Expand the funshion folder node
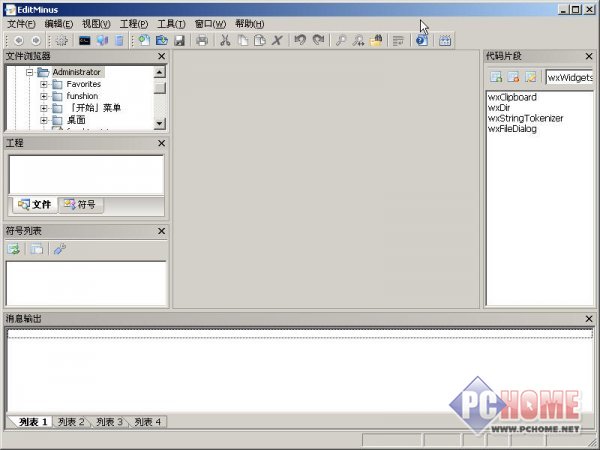The width and height of the screenshot is (600, 450). click(x=44, y=96)
